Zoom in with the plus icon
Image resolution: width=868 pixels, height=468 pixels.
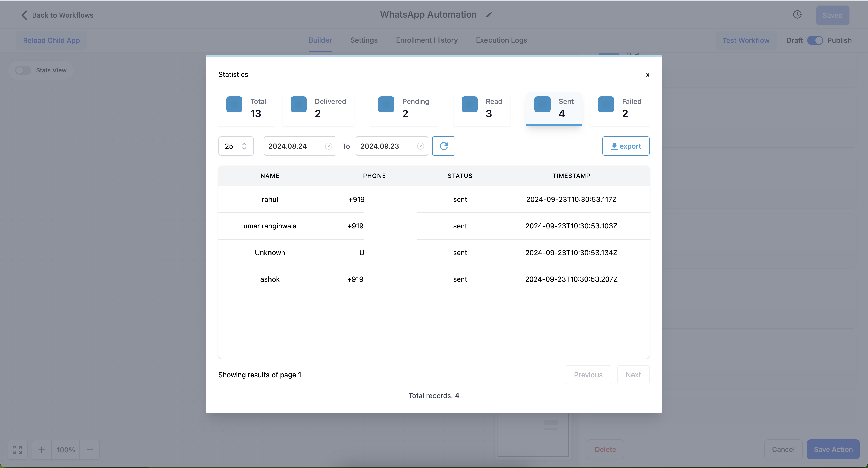click(41, 449)
